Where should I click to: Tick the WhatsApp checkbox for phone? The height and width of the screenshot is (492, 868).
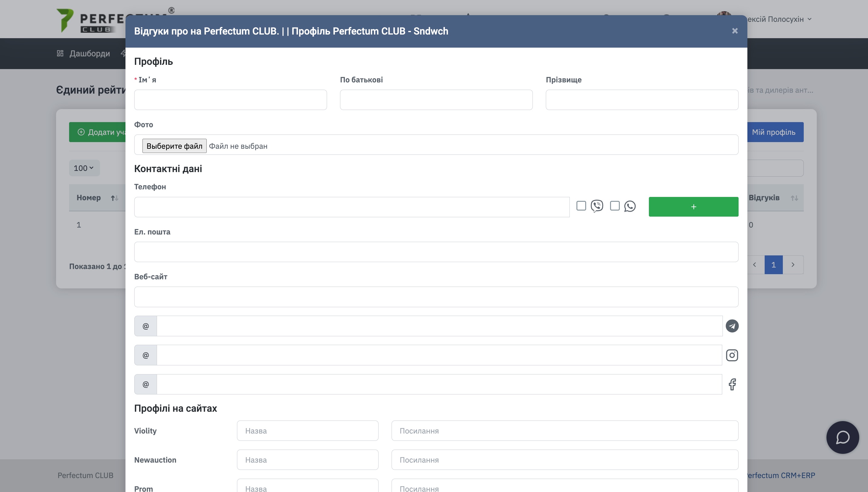tap(615, 206)
